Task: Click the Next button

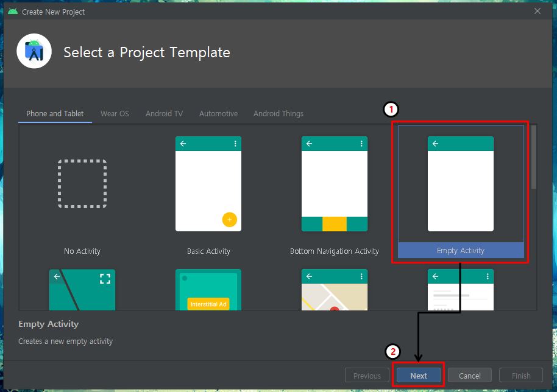Action: click(419, 376)
